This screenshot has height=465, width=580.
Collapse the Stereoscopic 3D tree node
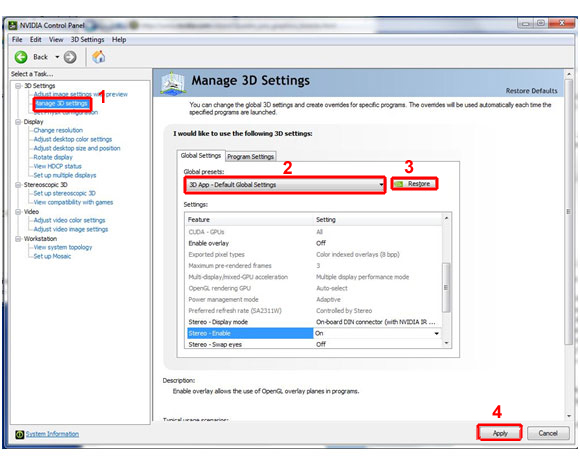(x=18, y=185)
